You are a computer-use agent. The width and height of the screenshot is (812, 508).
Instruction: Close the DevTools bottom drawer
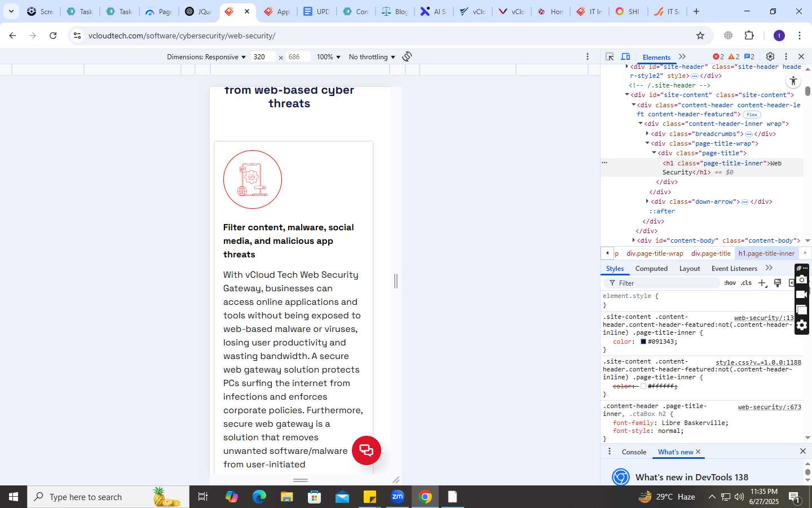click(803, 451)
